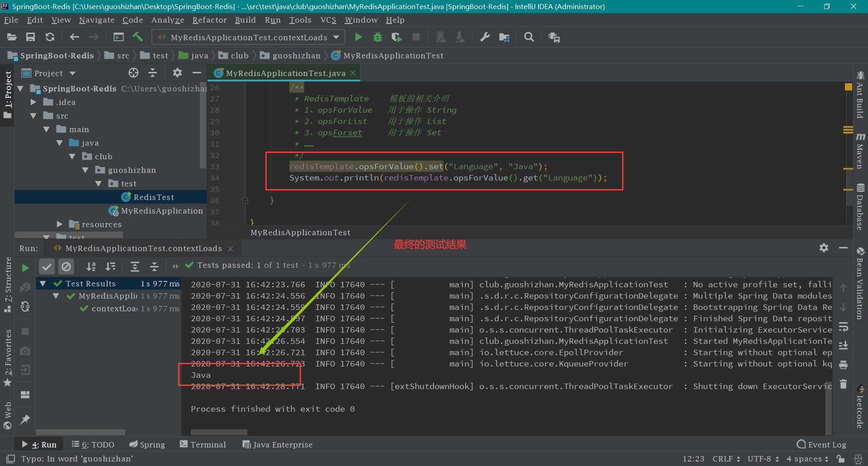Open the MyRedisApplicationTest.contextLoads run configuration dropdown
This screenshot has height=466, width=868.
pyautogui.click(x=248, y=37)
